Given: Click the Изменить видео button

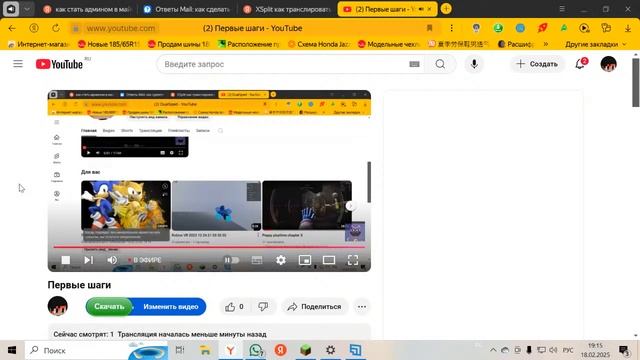Looking at the screenshot, I should click(x=170, y=307).
